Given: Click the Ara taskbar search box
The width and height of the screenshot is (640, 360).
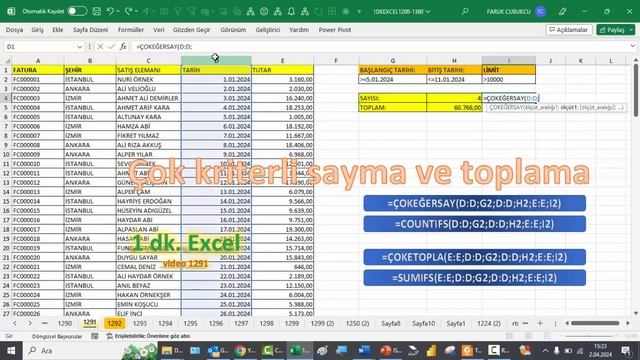Looking at the screenshot, I should 73,351.
